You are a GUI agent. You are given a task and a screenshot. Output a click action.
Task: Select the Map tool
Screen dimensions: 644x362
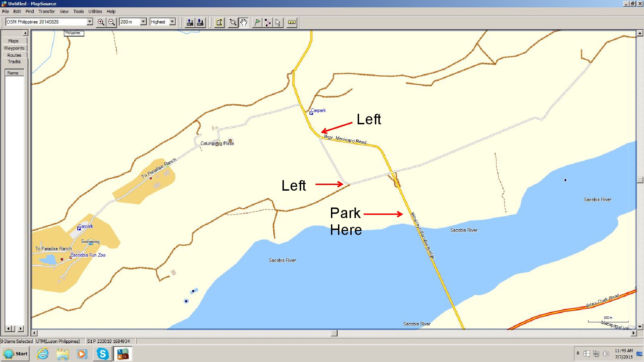(219, 22)
